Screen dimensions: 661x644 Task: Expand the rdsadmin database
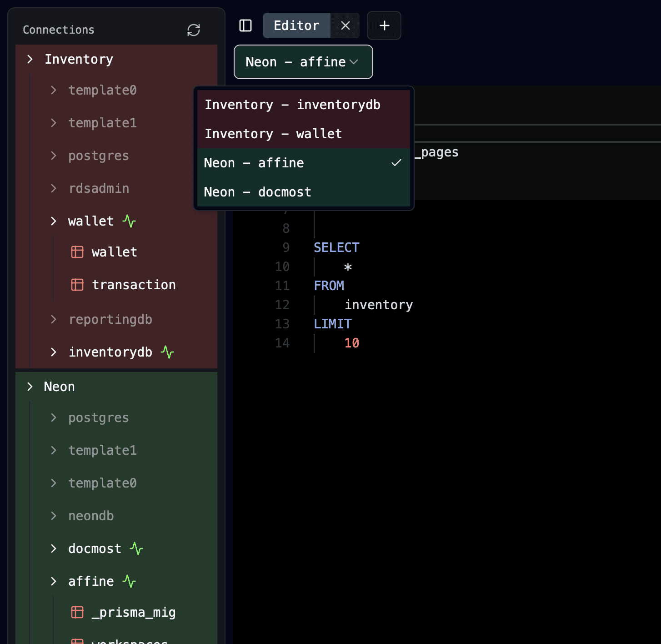54,188
